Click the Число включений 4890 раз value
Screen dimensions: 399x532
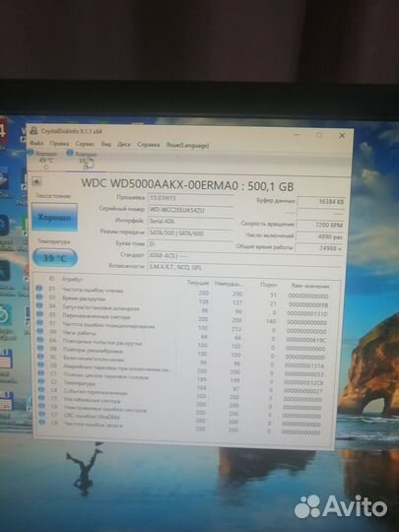(x=320, y=236)
